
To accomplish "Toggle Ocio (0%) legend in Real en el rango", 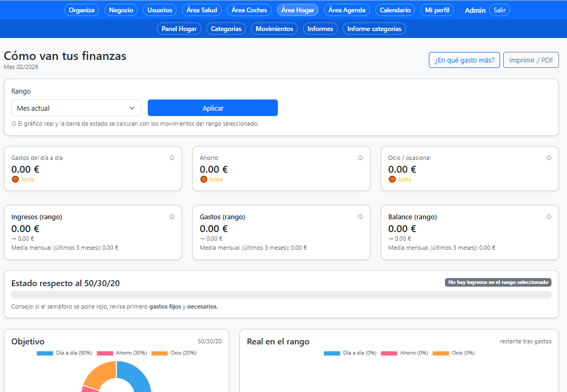I will [x=454, y=353].
